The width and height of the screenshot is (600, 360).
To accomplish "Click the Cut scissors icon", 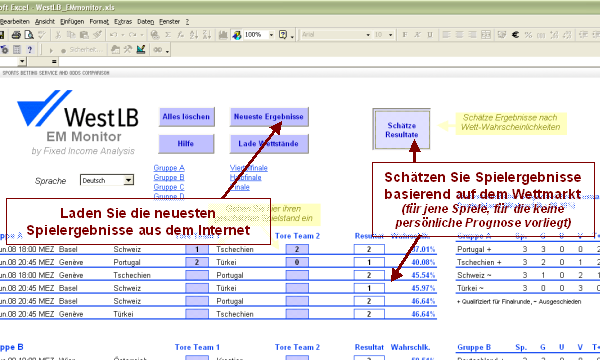I will click(x=58, y=35).
